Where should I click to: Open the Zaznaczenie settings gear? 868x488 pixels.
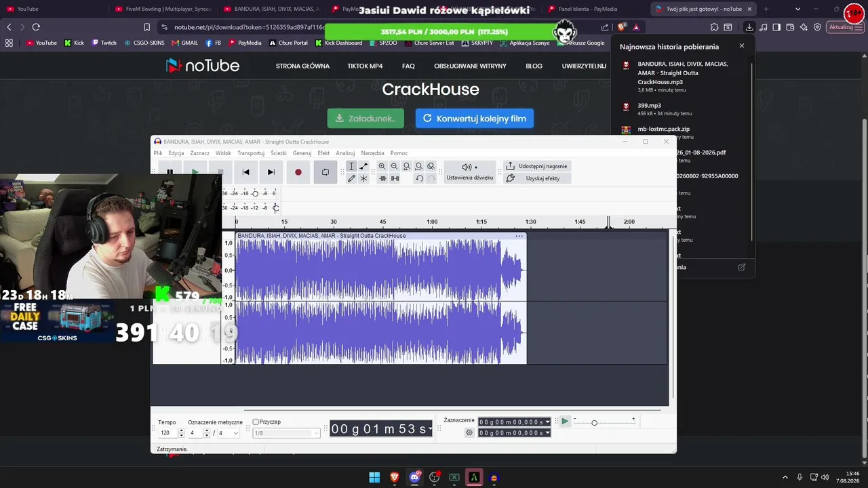[x=469, y=432]
